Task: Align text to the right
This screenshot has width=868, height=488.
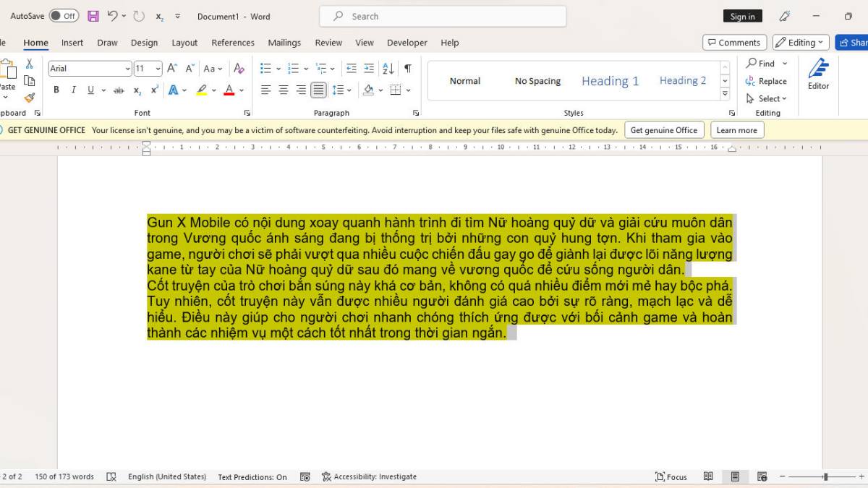Action: [x=301, y=90]
